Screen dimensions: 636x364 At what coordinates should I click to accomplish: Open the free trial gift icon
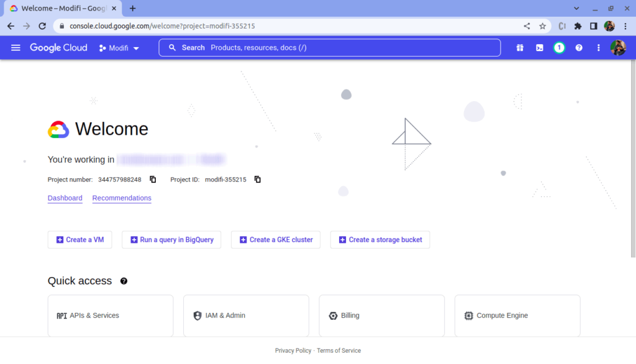tap(520, 48)
